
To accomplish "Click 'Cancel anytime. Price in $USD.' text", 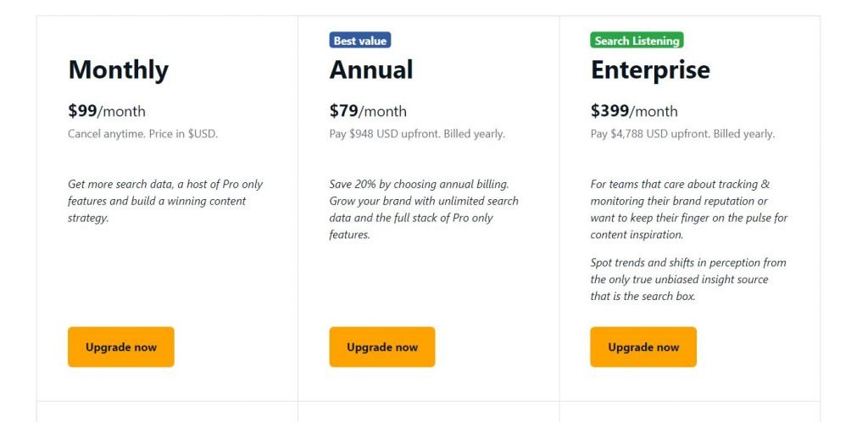I will coord(142,134).
